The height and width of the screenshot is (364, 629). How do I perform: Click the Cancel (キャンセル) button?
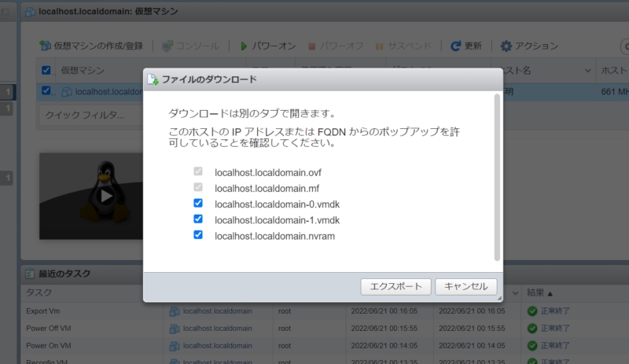click(x=465, y=286)
